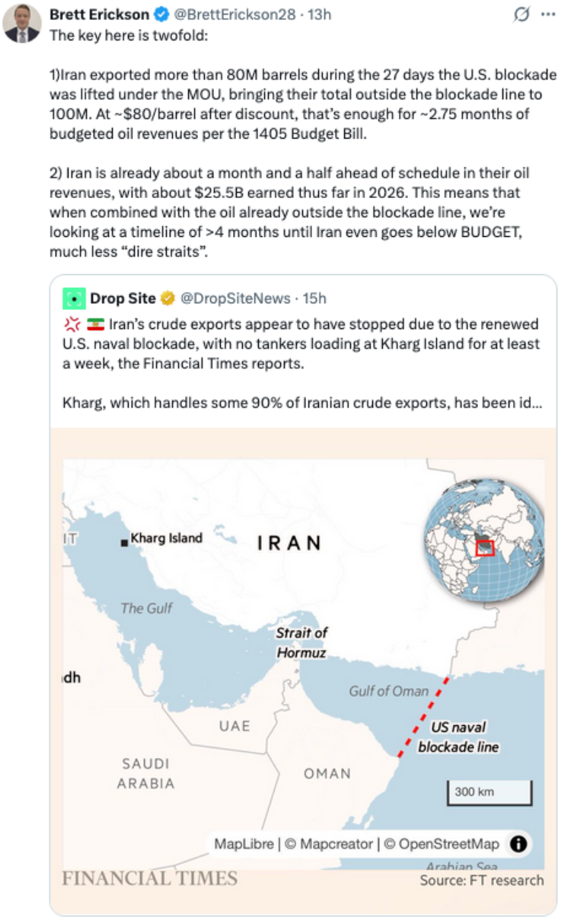The height and width of the screenshot is (924, 571).
Task: Open the quoted tweet's 15h timestamp
Action: 314,298
